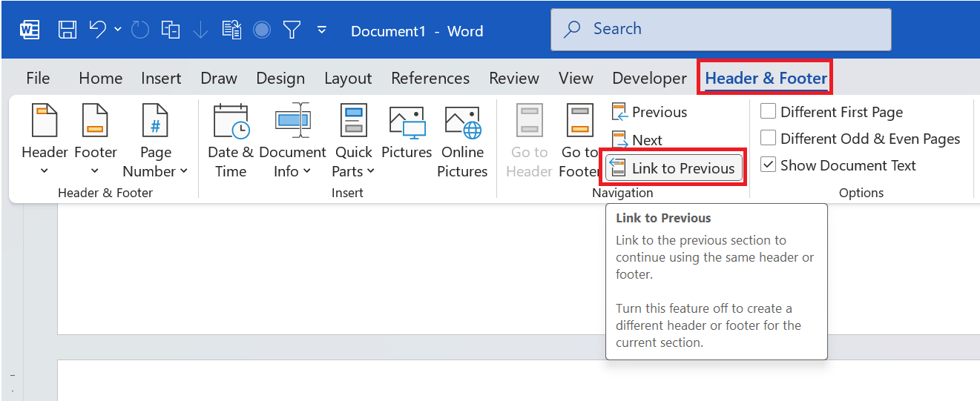Image resolution: width=980 pixels, height=401 pixels.
Task: Open the Design tab
Action: [280, 78]
